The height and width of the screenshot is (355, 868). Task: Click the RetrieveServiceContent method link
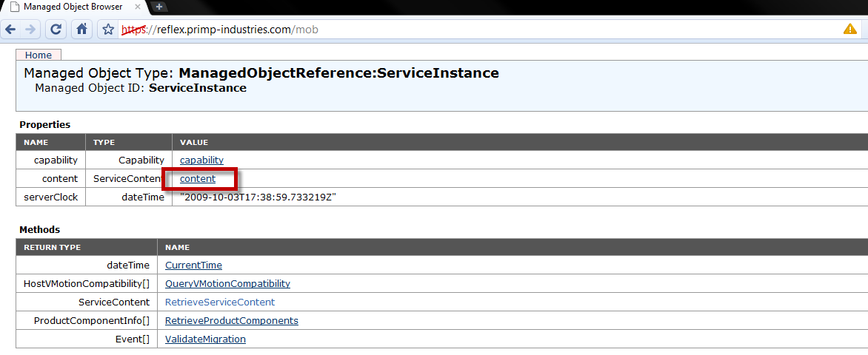point(219,302)
